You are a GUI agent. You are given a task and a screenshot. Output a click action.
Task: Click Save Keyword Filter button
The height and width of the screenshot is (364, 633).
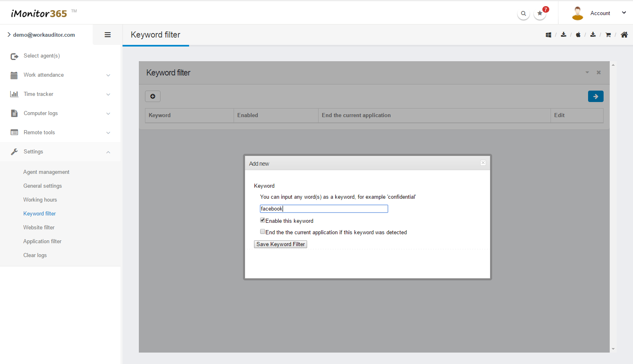(x=281, y=244)
